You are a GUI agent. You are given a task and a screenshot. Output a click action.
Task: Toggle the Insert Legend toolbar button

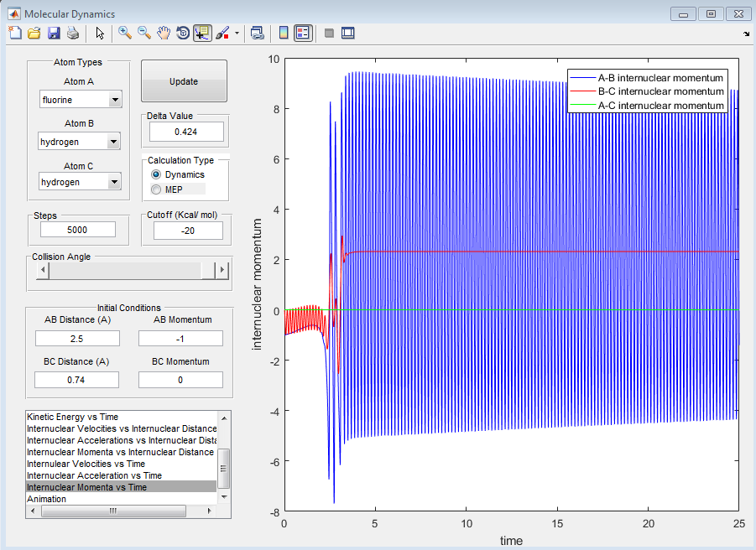[303, 33]
